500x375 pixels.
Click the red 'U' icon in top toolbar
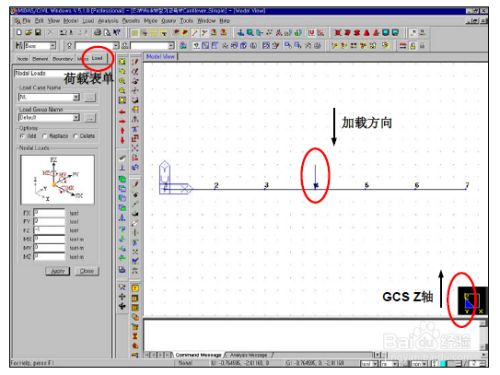tap(311, 32)
